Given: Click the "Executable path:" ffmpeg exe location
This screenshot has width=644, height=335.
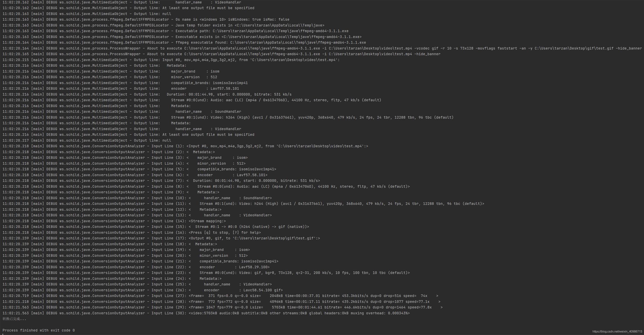Looking at the screenshot, I should pyautogui.click(x=280, y=31).
